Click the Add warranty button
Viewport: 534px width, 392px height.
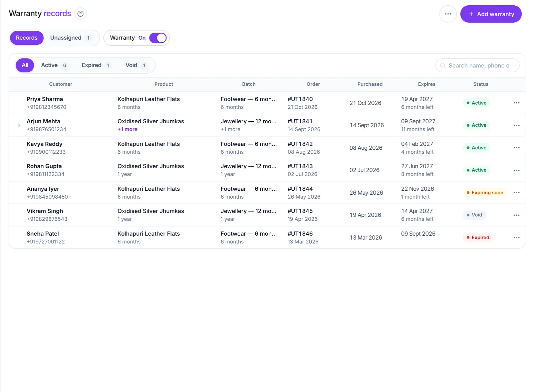pos(491,14)
